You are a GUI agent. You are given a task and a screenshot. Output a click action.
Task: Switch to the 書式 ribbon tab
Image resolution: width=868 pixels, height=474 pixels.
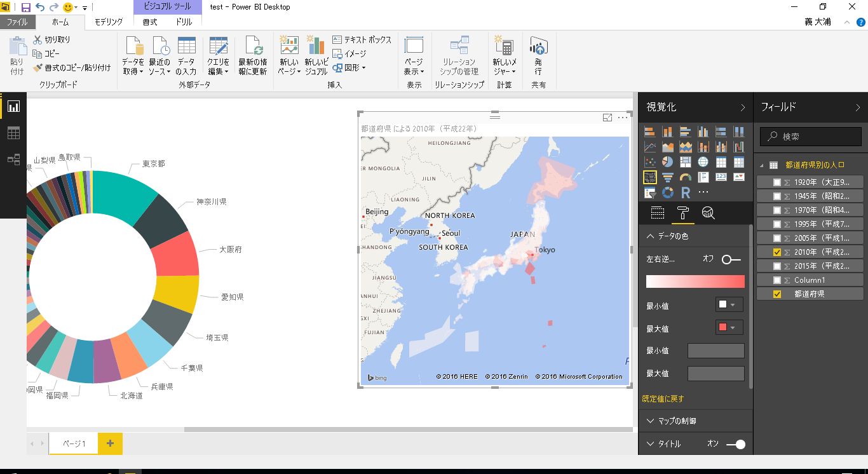150,22
